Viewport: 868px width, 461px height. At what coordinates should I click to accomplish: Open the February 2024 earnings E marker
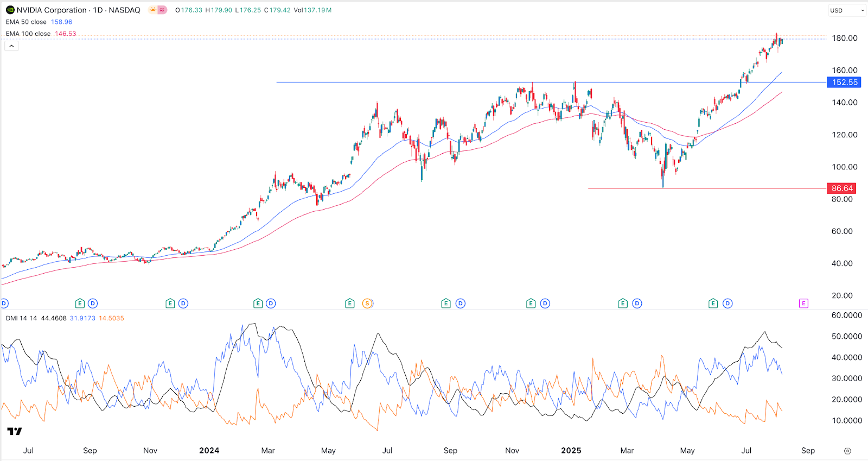258,304
